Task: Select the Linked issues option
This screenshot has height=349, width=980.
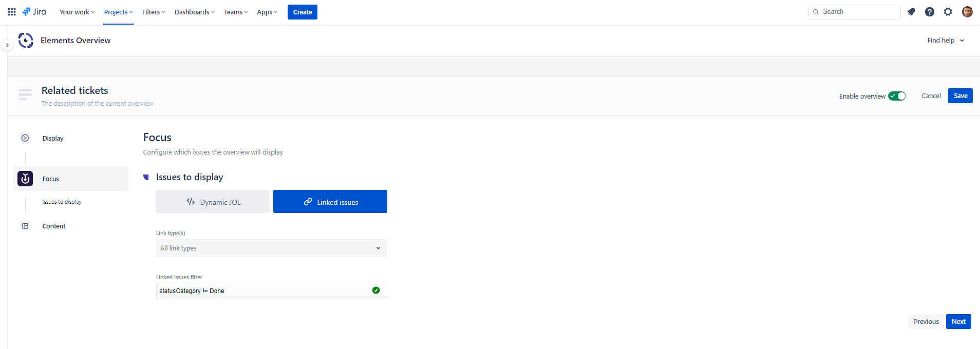Action: pyautogui.click(x=330, y=202)
